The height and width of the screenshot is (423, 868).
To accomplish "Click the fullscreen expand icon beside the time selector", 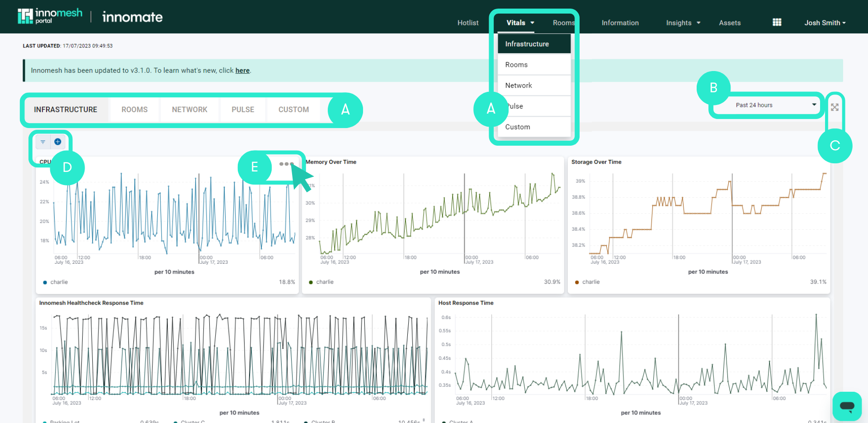I will pyautogui.click(x=835, y=107).
